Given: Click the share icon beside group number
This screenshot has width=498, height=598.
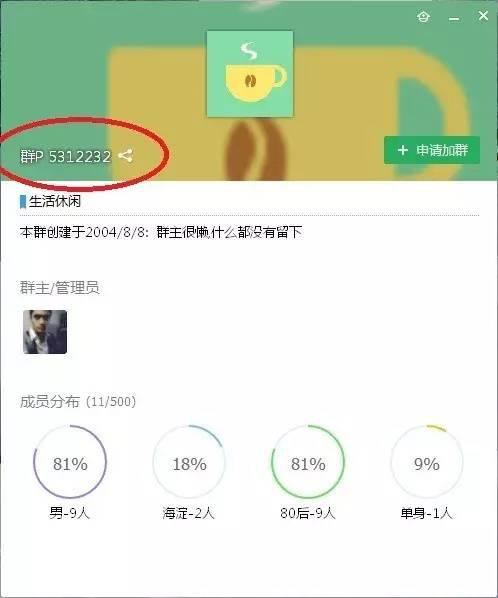Looking at the screenshot, I should (x=125, y=156).
